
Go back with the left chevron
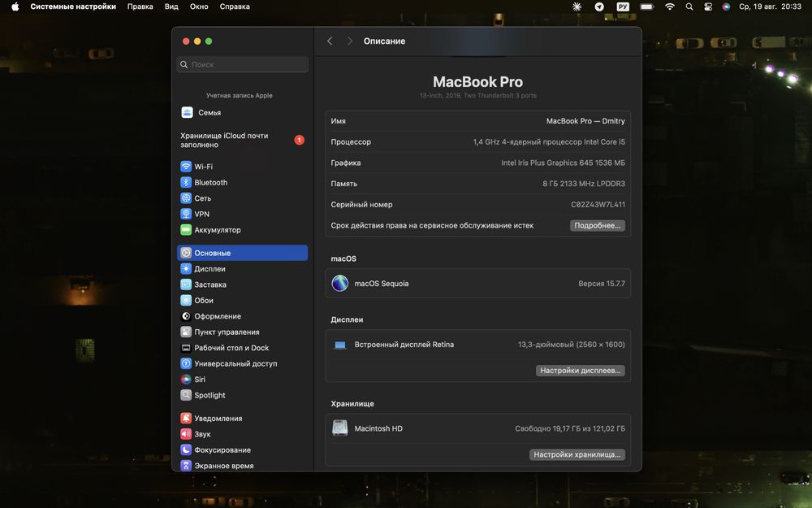(330, 41)
